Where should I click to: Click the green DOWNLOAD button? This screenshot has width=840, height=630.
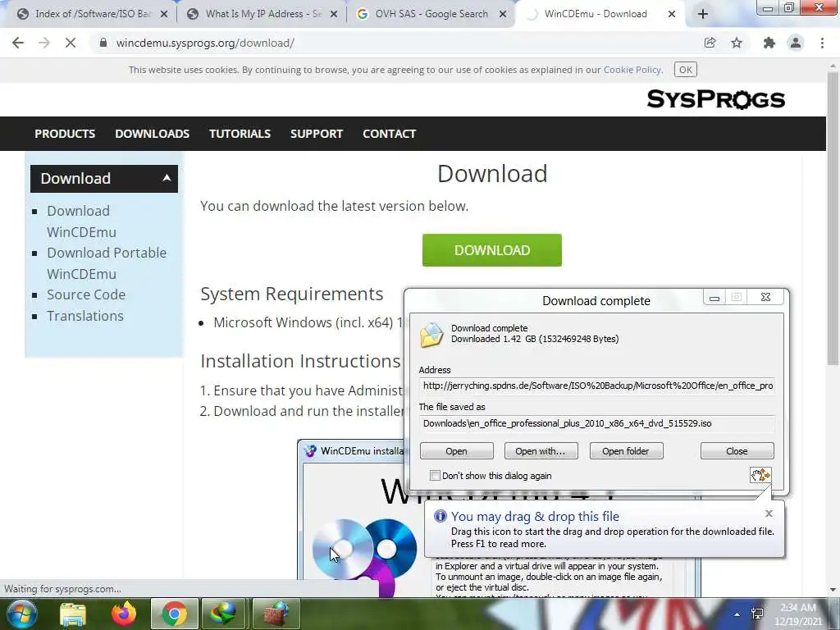(492, 250)
